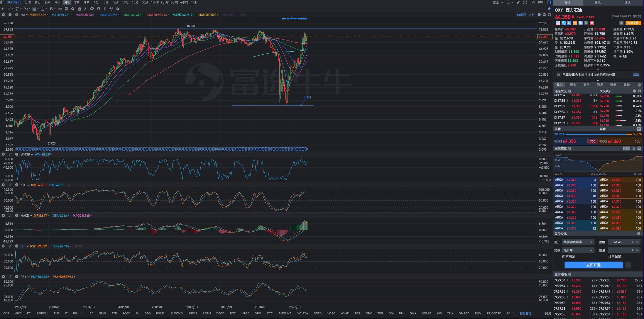The width and height of the screenshot is (644, 319).
Task: Enter fullscreen chart mode
Action: [525, 2]
